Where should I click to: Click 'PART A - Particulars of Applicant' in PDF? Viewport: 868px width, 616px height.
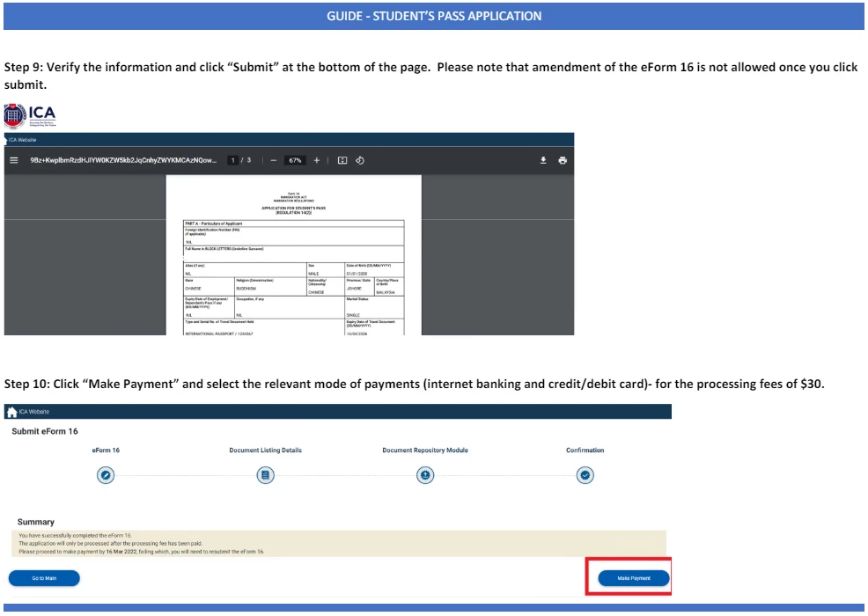click(214, 224)
